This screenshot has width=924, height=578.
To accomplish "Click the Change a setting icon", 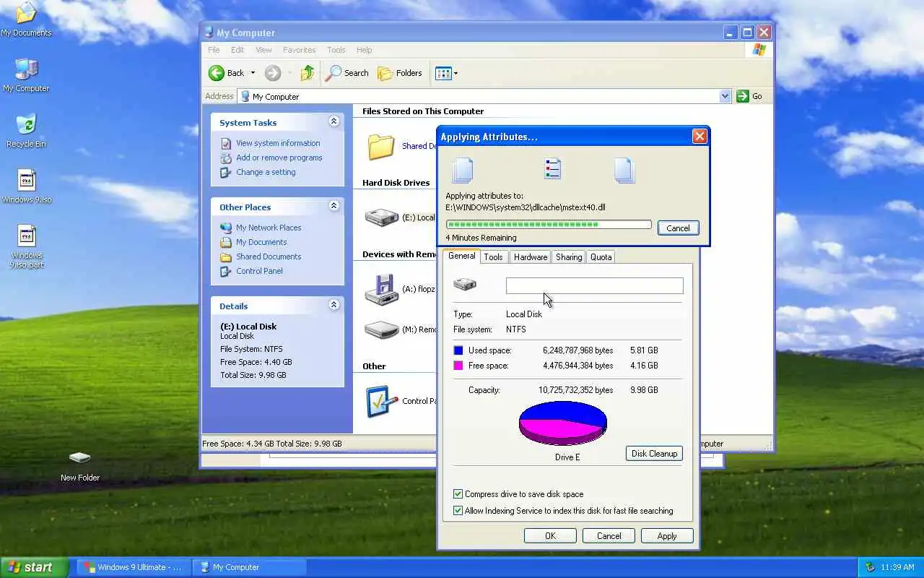I will point(226,172).
